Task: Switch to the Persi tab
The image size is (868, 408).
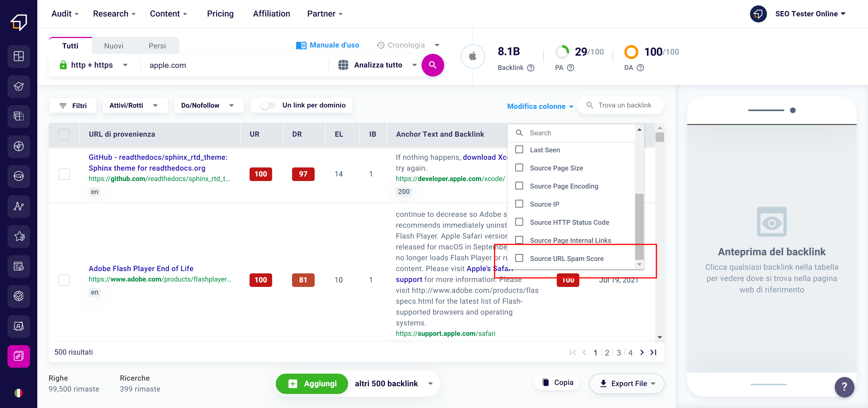Action: 157,46
